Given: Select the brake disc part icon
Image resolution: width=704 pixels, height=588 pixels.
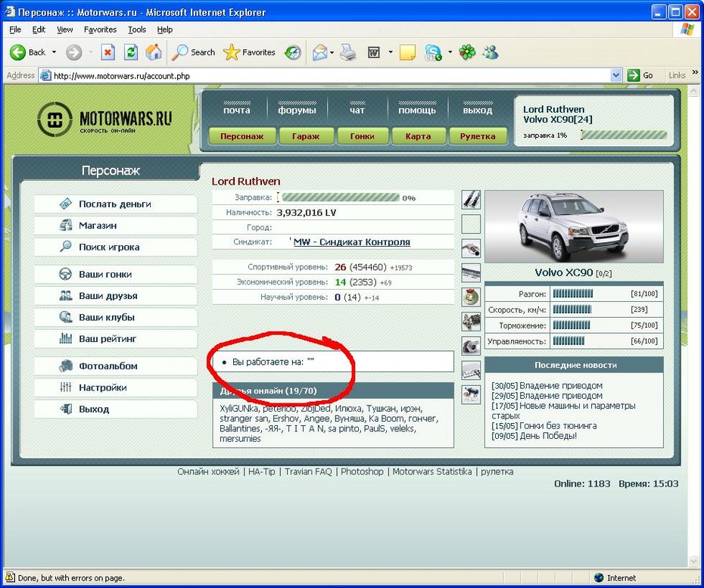Looking at the screenshot, I should click(471, 297).
